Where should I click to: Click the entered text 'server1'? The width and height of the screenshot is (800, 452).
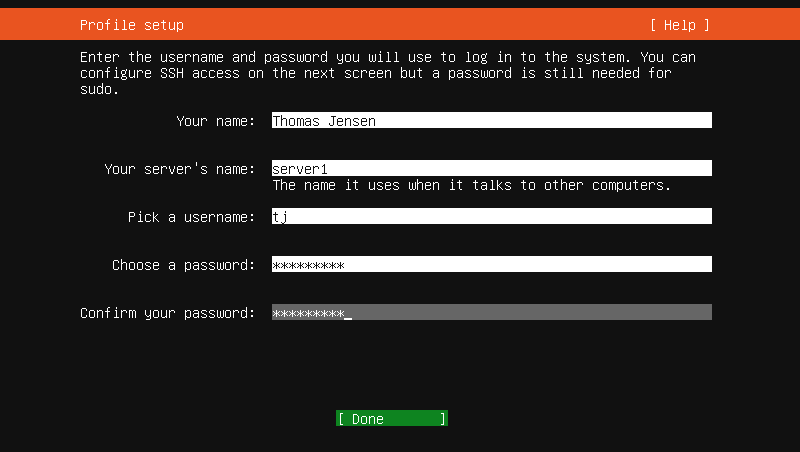point(300,169)
